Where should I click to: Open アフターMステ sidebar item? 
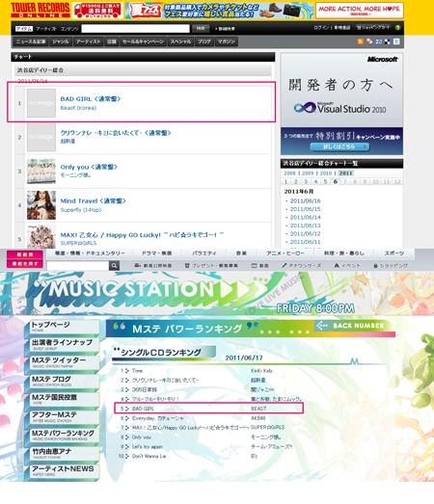[x=61, y=416]
